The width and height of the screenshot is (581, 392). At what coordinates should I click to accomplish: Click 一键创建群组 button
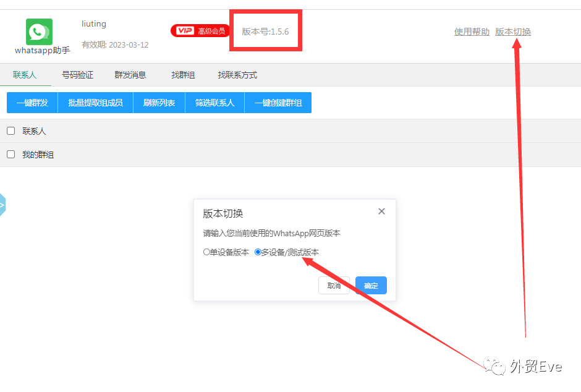click(278, 103)
